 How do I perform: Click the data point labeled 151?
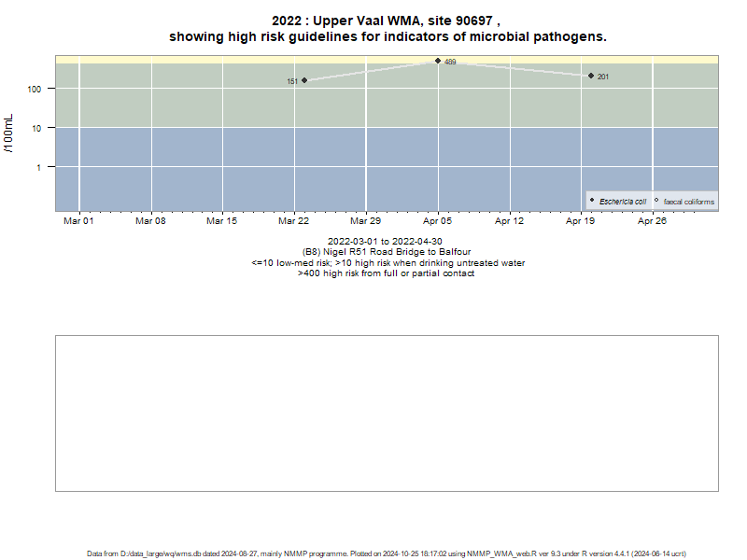[304, 80]
